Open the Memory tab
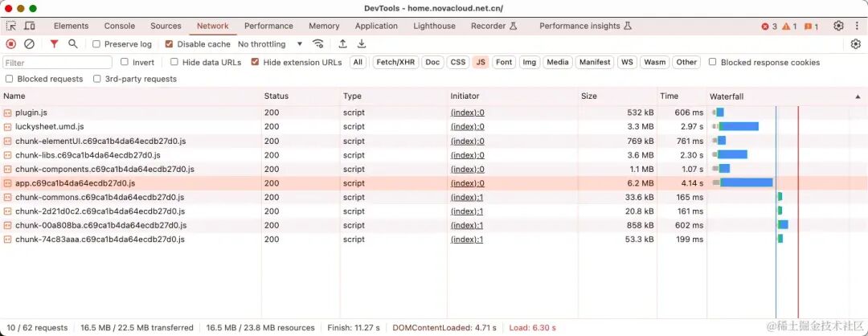868x336 pixels. pyautogui.click(x=324, y=26)
